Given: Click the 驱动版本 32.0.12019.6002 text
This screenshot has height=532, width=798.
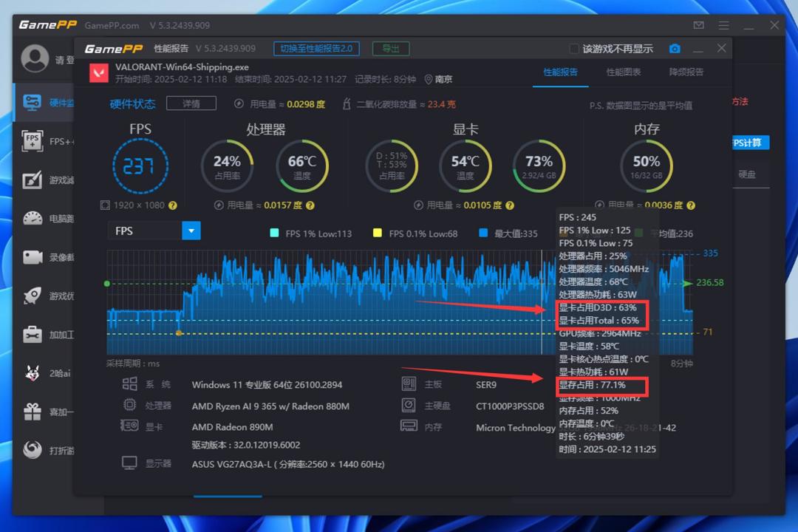Looking at the screenshot, I should pos(246,445).
